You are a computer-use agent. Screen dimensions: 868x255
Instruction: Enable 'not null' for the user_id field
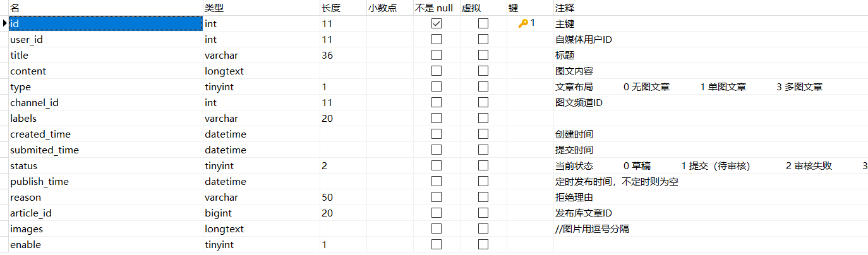click(x=436, y=40)
